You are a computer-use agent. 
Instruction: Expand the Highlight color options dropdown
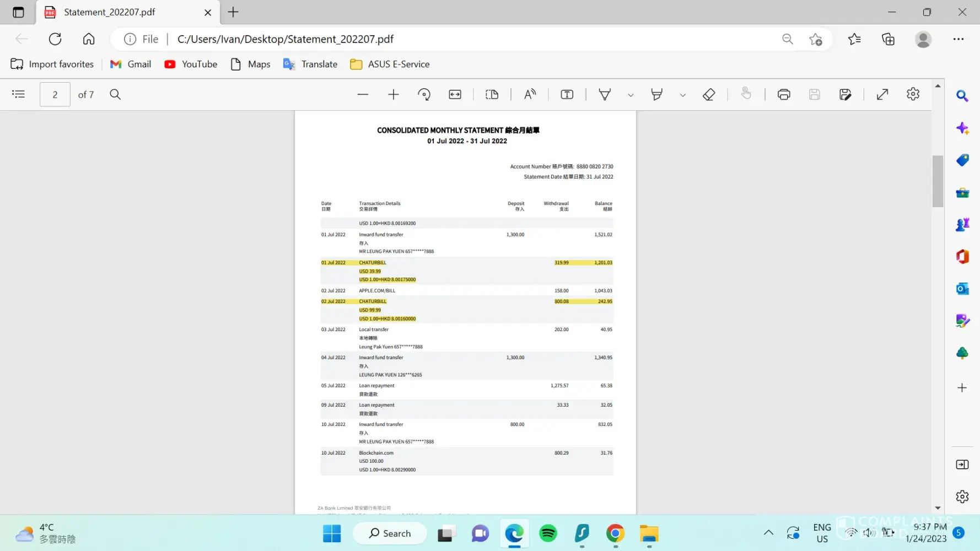click(x=682, y=95)
